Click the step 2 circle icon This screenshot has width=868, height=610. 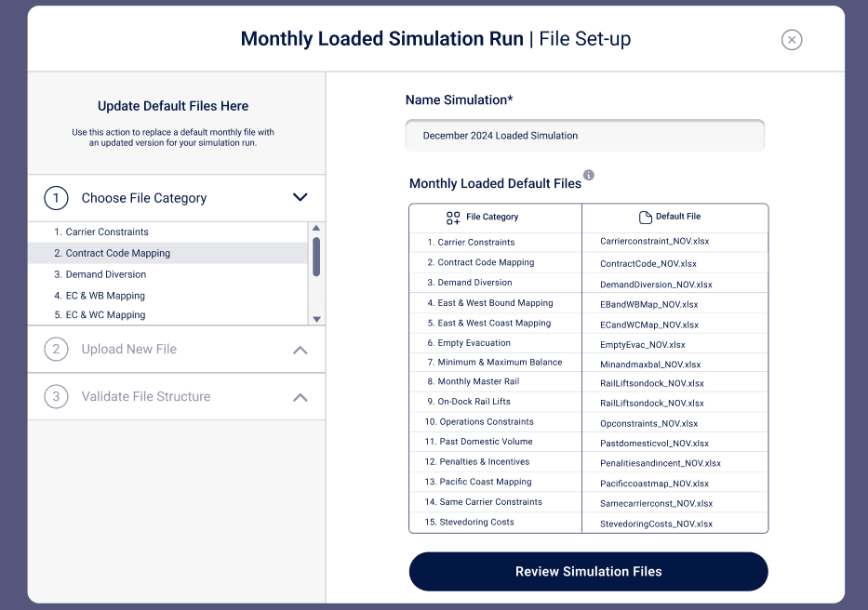coord(56,350)
